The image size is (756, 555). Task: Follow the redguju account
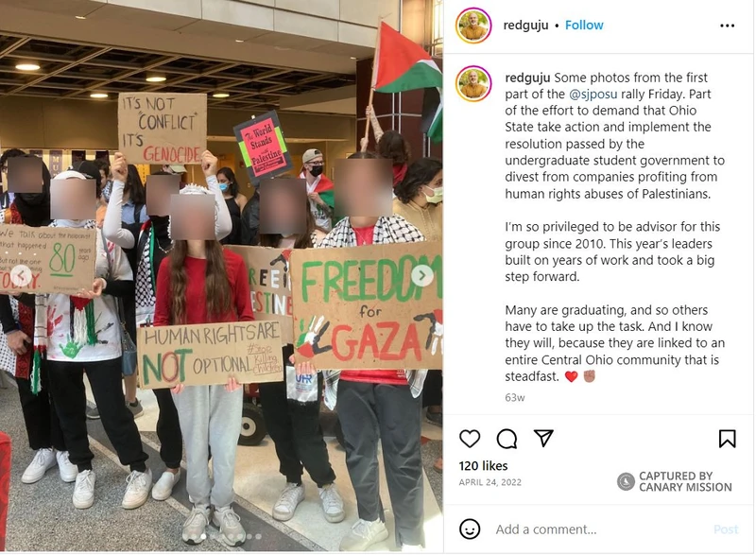coord(584,26)
